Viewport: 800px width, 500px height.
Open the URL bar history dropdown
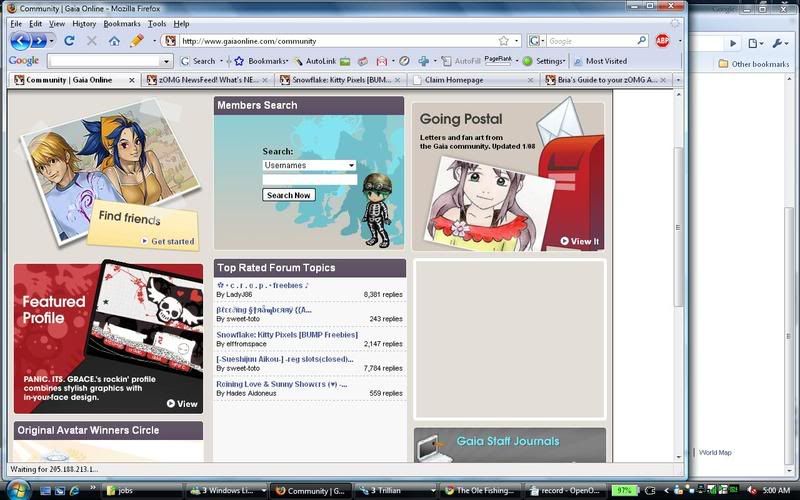[x=516, y=41]
